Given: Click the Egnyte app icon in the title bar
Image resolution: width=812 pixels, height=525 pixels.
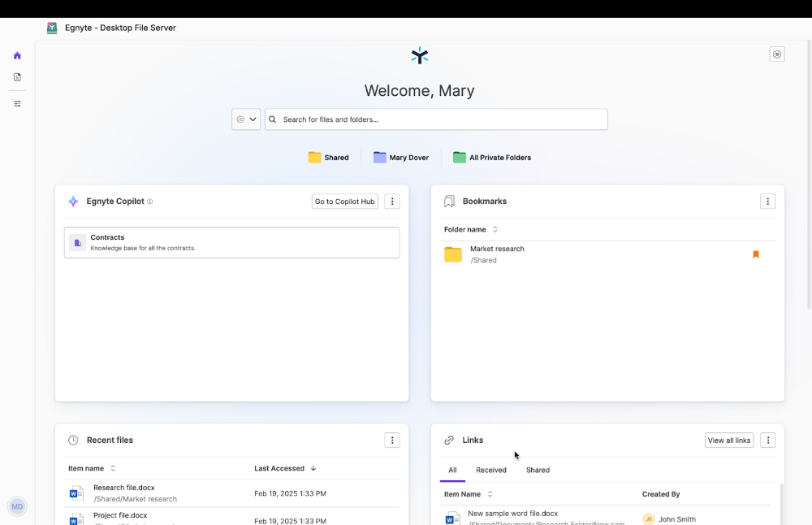Looking at the screenshot, I should coord(52,28).
